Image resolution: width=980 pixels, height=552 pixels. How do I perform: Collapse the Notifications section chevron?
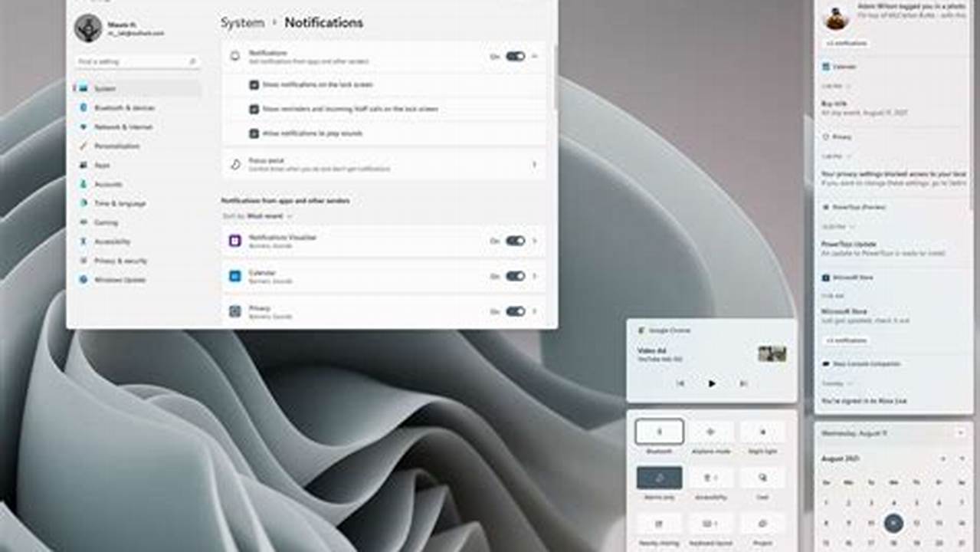pos(534,56)
